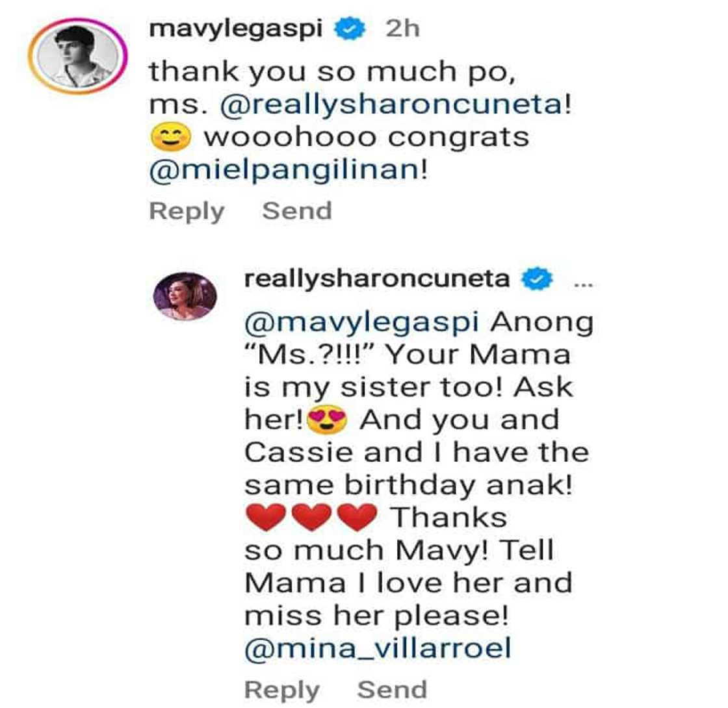View reallysharoncuneta's profile picture

coord(185,296)
